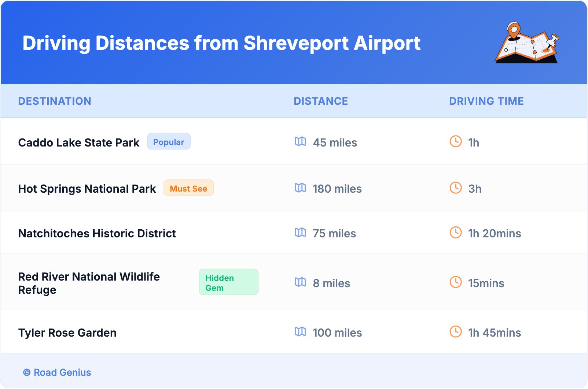Screen dimensions: 588x389
Task: Select Natchitoches Historic District row
Action: [97, 233]
